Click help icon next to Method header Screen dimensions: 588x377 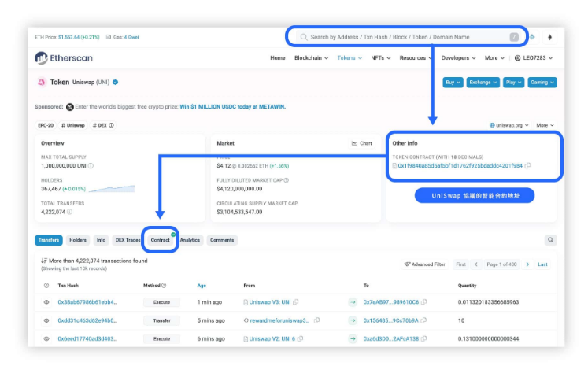pyautogui.click(x=164, y=286)
